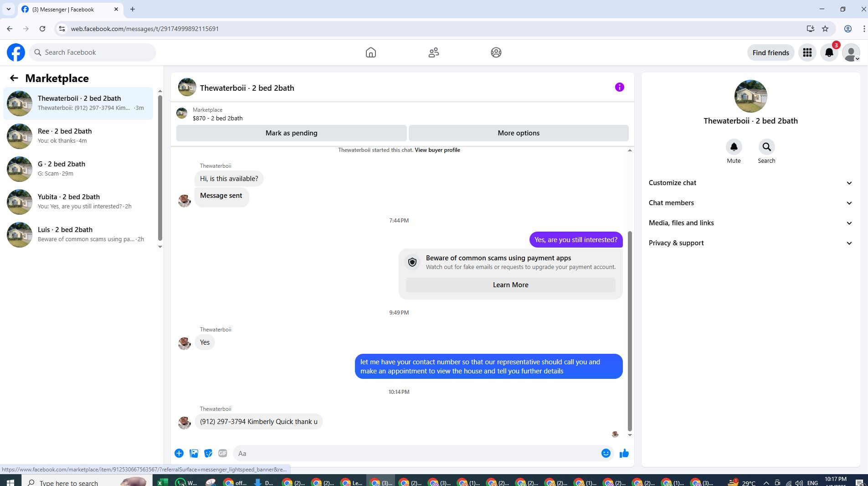Screen dimensions: 868x486
Task: Open Chrome tab search dropdown arrow
Action: pos(8,9)
